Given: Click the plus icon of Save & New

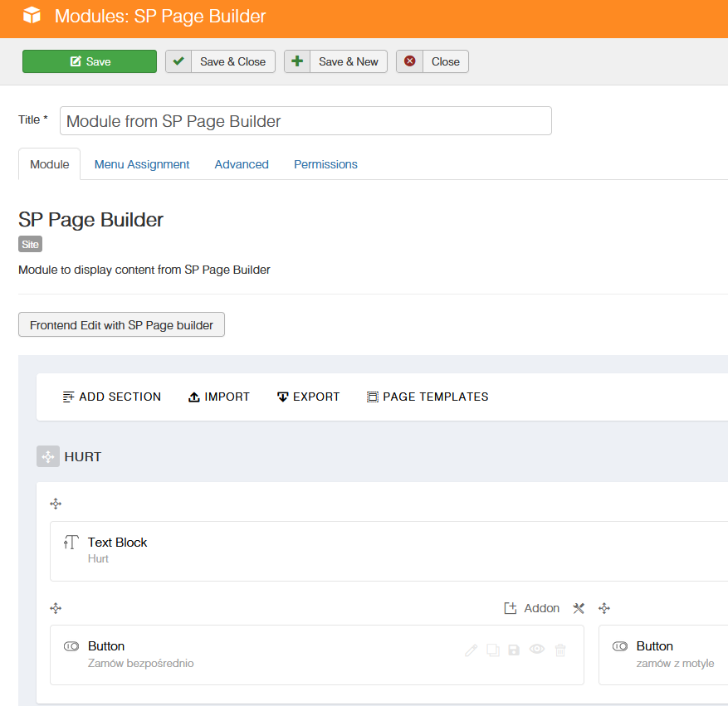Looking at the screenshot, I should (297, 61).
